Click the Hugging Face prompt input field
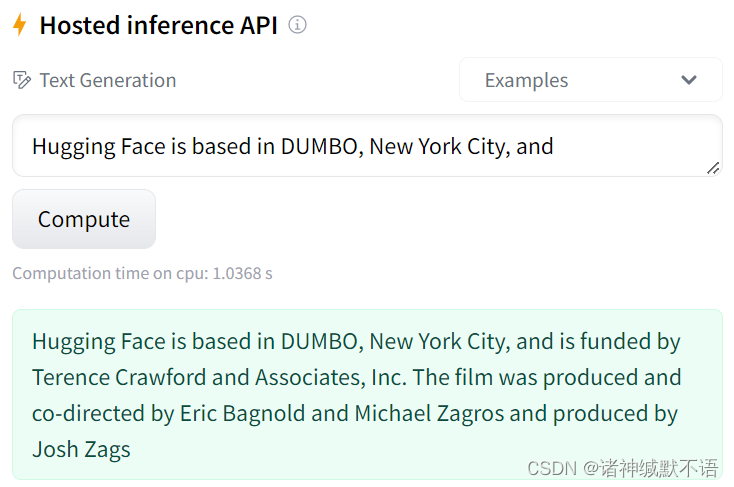The height and width of the screenshot is (487, 734). (x=367, y=146)
